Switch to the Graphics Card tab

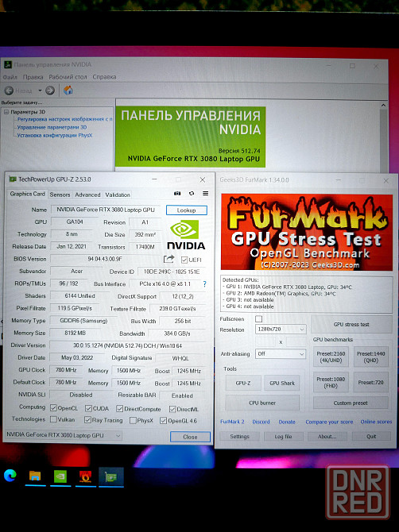28,194
